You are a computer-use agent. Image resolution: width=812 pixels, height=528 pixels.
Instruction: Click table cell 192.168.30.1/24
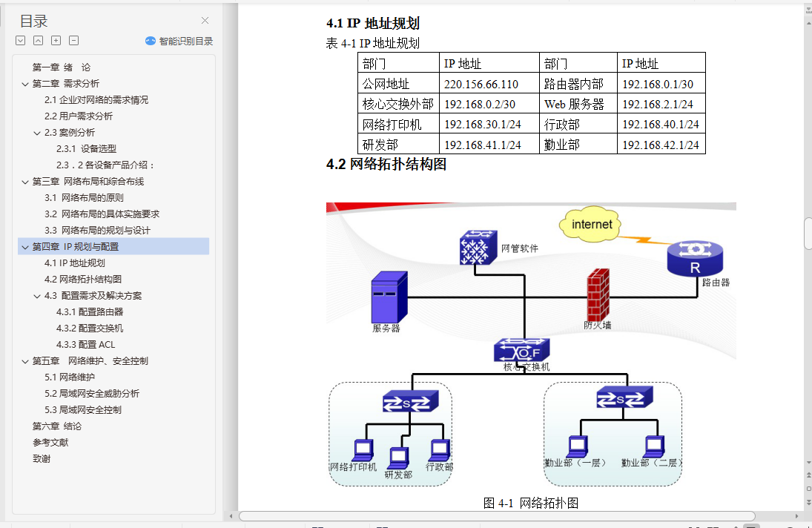[489, 125]
